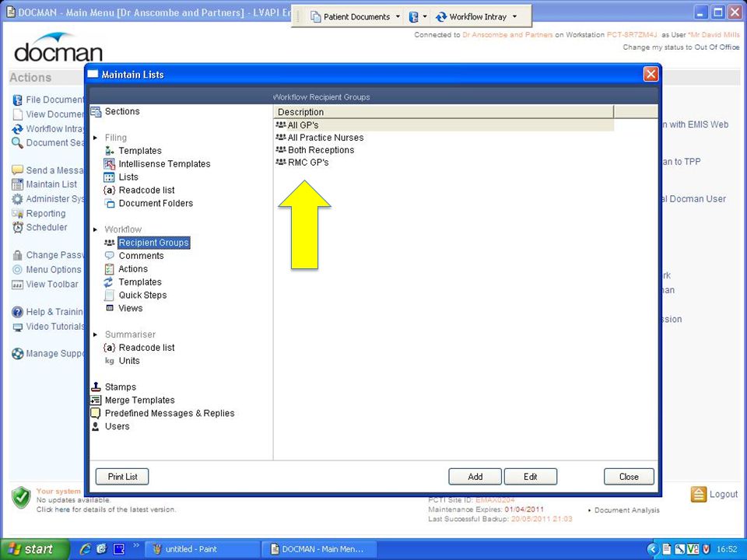Click the Users person icon
This screenshot has width=747, height=560.
(x=96, y=426)
